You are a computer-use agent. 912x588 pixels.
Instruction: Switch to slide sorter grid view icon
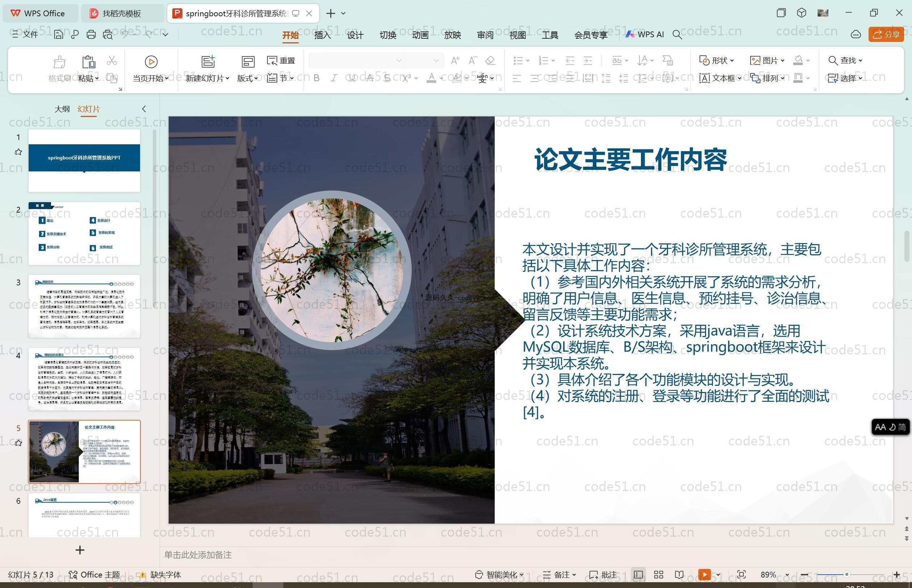click(x=659, y=575)
